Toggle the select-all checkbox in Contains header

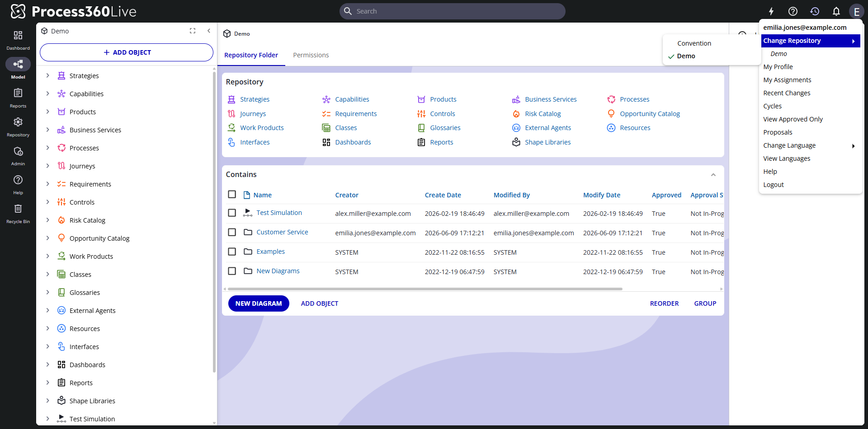coord(232,194)
